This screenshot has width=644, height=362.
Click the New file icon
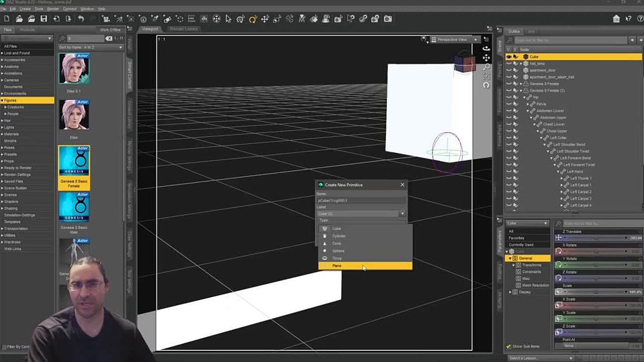click(7, 19)
